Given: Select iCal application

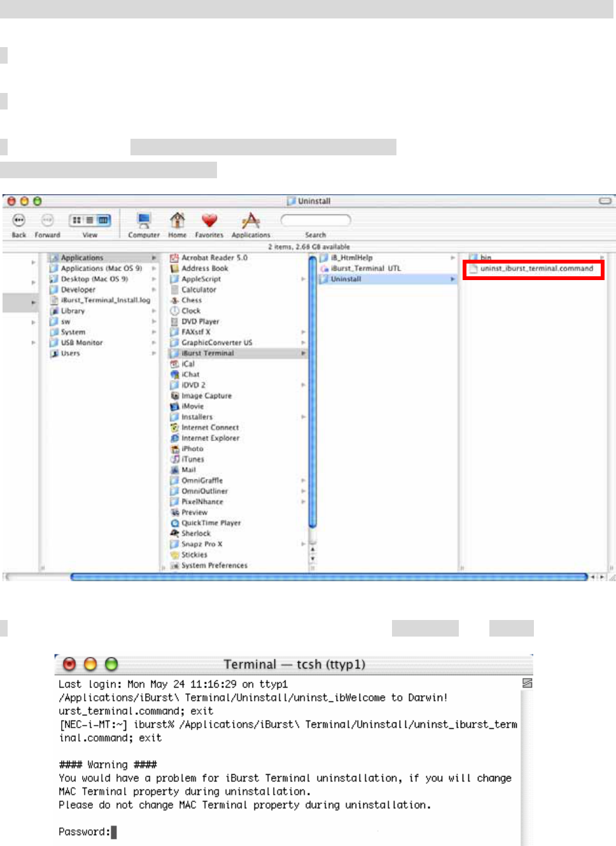Looking at the screenshot, I should click(238, 364).
